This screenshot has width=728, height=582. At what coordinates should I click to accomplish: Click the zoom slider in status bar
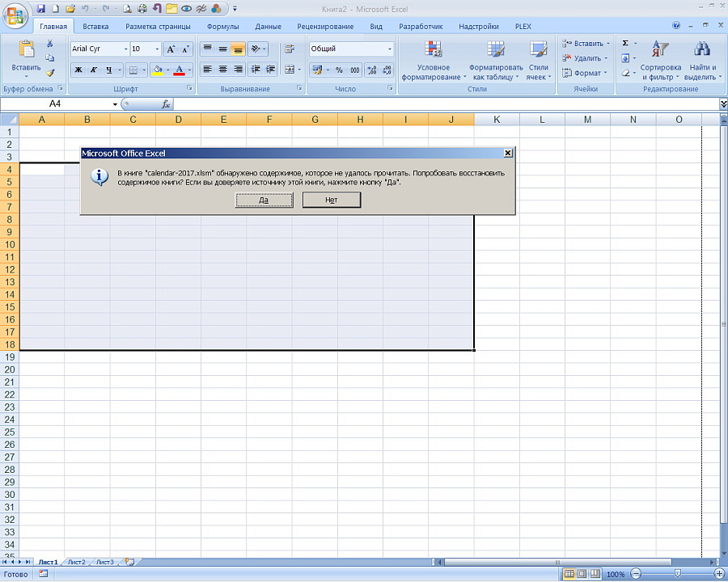[x=676, y=574]
